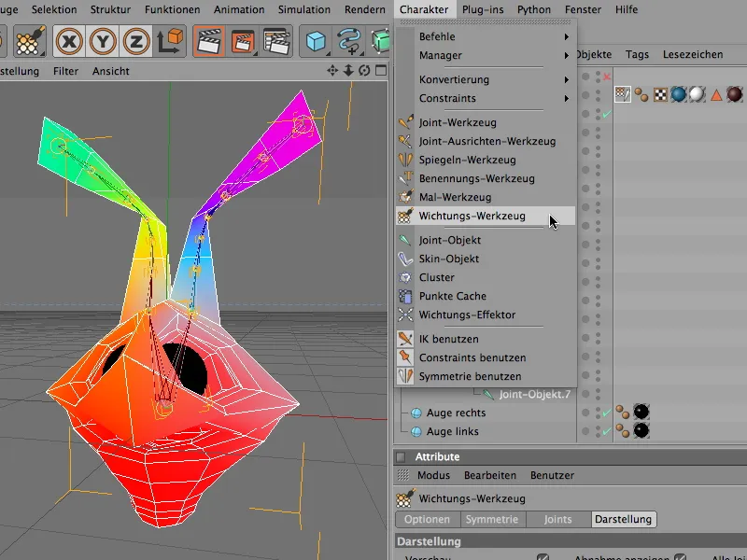Toggle the green enable checkmark for Auge links
The height and width of the screenshot is (560, 747).
(x=606, y=431)
